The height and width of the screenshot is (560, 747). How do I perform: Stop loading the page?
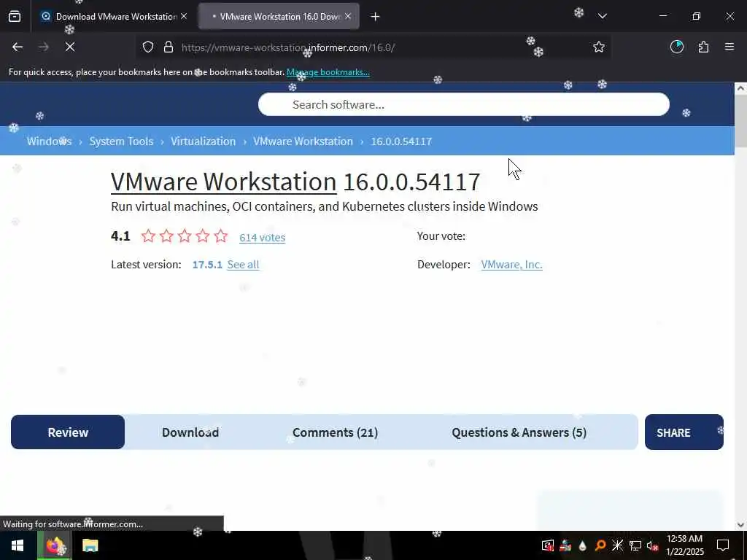pyautogui.click(x=69, y=47)
